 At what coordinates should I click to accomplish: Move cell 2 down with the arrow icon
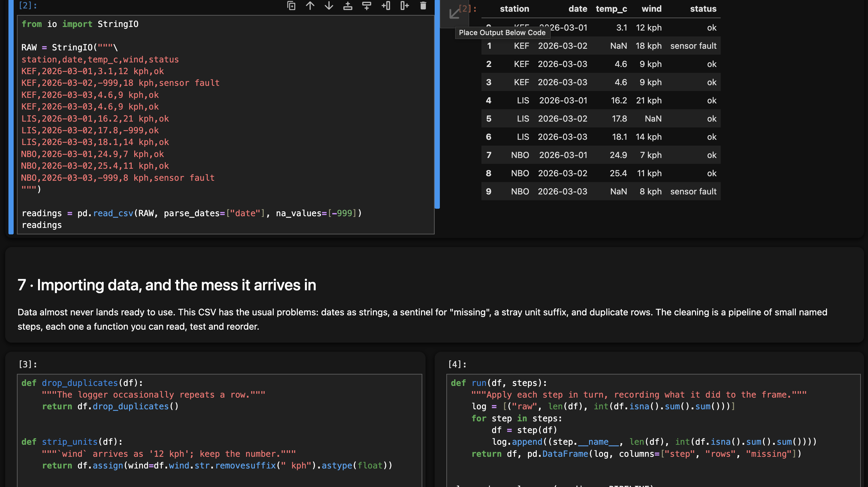pos(329,6)
